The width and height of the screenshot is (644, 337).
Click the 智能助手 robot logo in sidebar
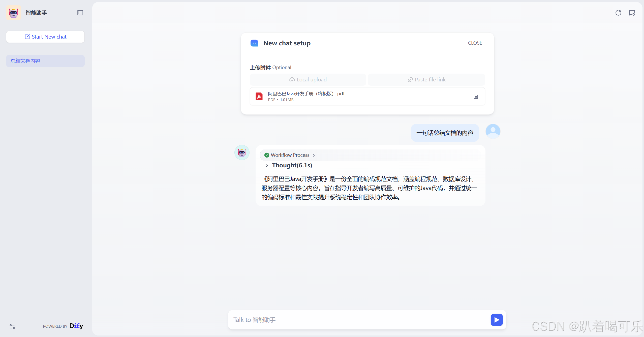click(14, 13)
